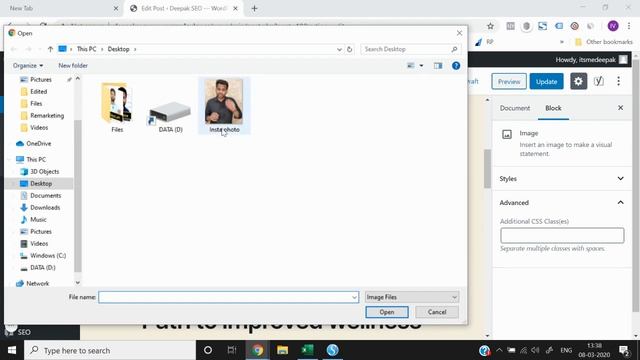640x360 pixels.
Task: Select Network in navigation pane
Action: coord(38,283)
